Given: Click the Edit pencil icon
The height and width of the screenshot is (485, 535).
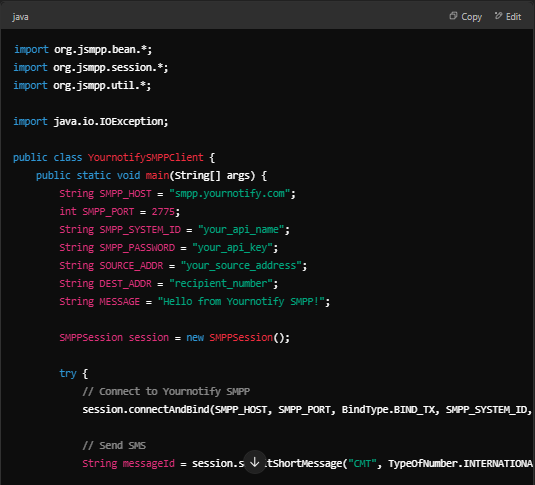Looking at the screenshot, I should pyautogui.click(x=498, y=16).
